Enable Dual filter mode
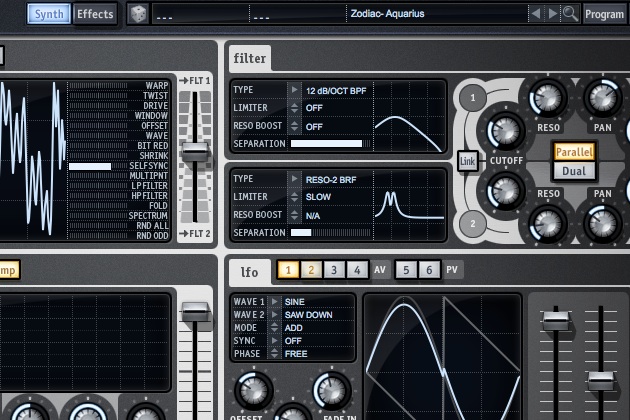This screenshot has height=420, width=630. pos(574,171)
